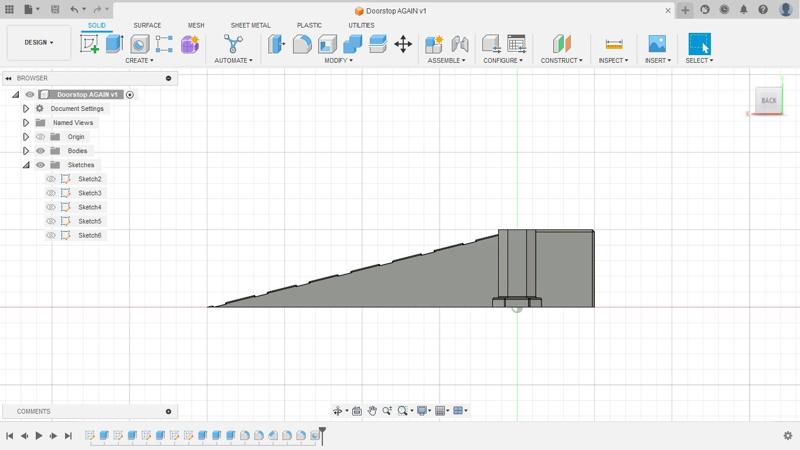Click the Insert image icon
The width and height of the screenshot is (800, 450).
(657, 44)
